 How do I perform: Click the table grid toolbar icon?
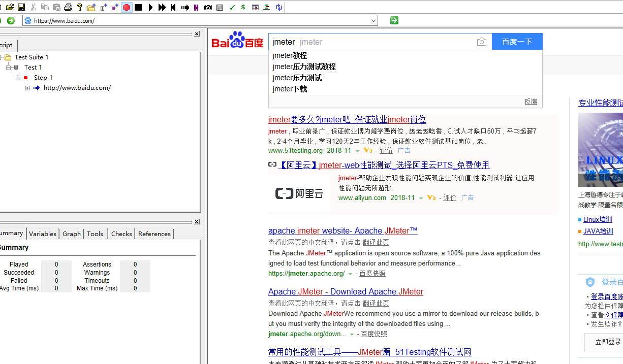pyautogui.click(x=255, y=7)
